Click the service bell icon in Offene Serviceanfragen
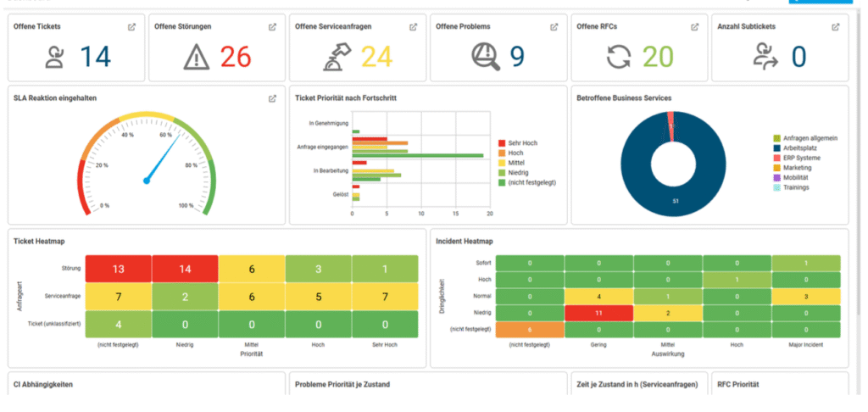868x412 pixels. coord(337,58)
